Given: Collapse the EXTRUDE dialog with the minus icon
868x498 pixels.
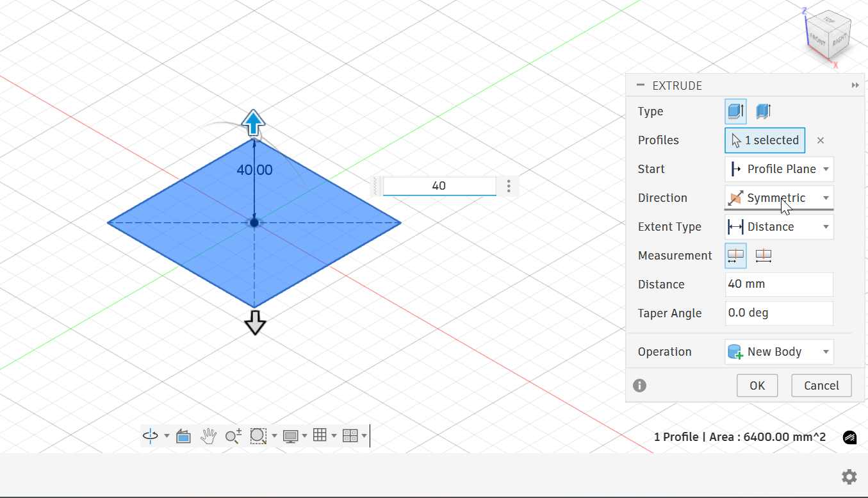Looking at the screenshot, I should click(640, 85).
